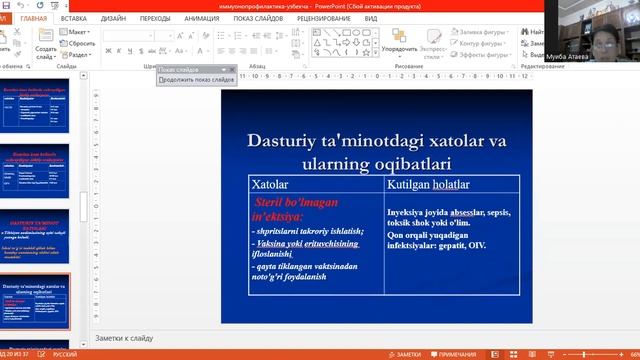Screen dimensions: 640x360
Task: Open the ДИЗАЙН ribbon tab
Action: point(113,18)
